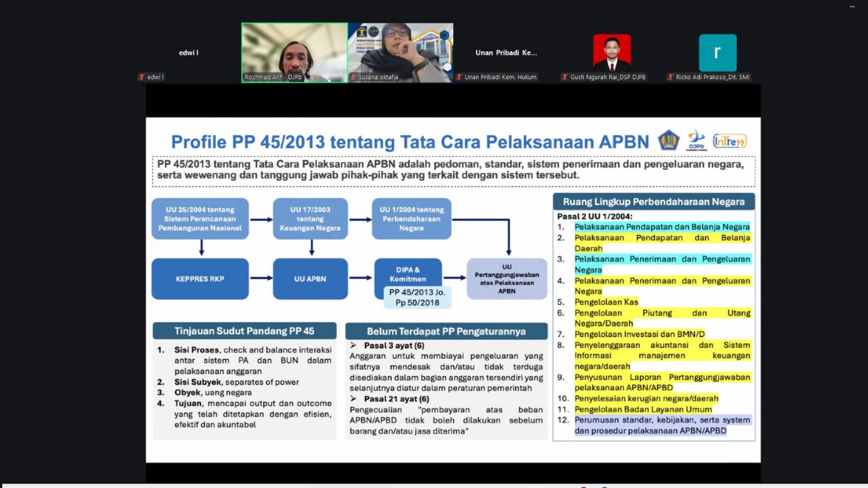868x488 pixels.
Task: Click the DJPb logo in the slide header
Action: coord(696,140)
